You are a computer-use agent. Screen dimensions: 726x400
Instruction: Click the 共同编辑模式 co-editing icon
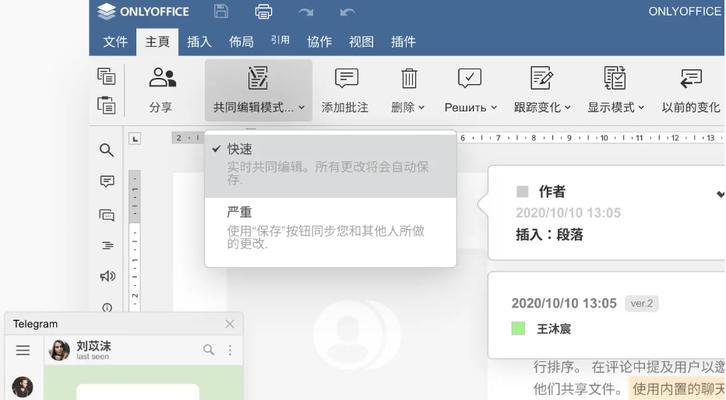[x=257, y=78]
